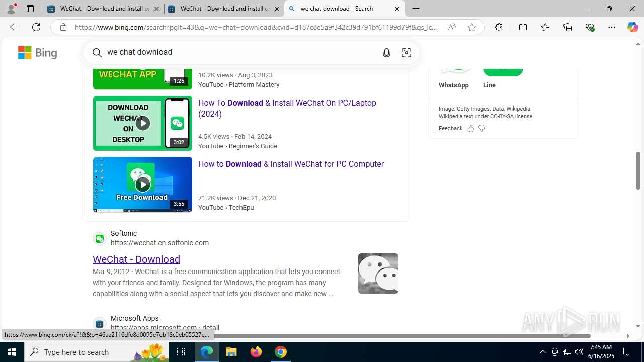The height and width of the screenshot is (362, 644).
Task: Open the Extensions puzzle icon
Action: (499, 27)
